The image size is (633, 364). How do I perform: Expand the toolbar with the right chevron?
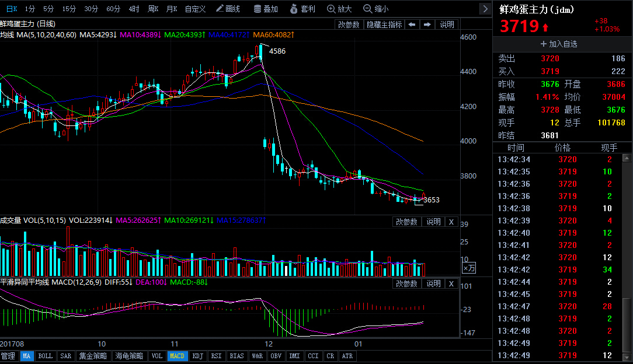[x=485, y=9]
